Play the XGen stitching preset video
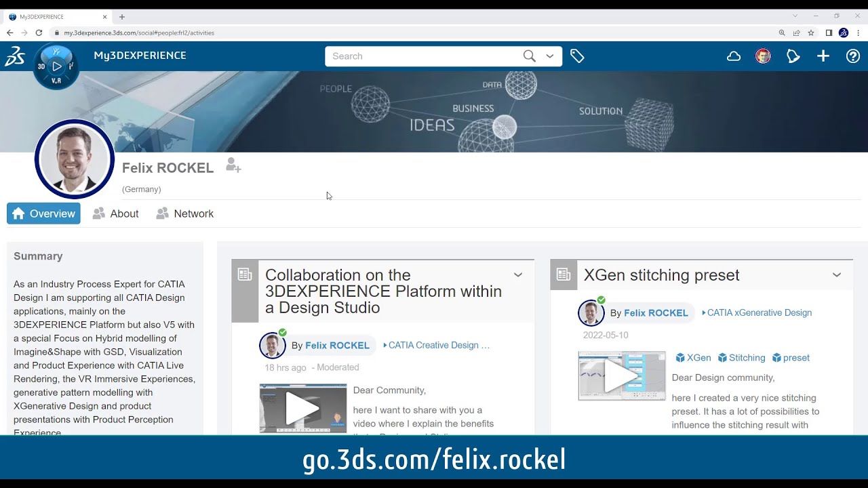Image resolution: width=868 pixels, height=488 pixels. (x=622, y=376)
